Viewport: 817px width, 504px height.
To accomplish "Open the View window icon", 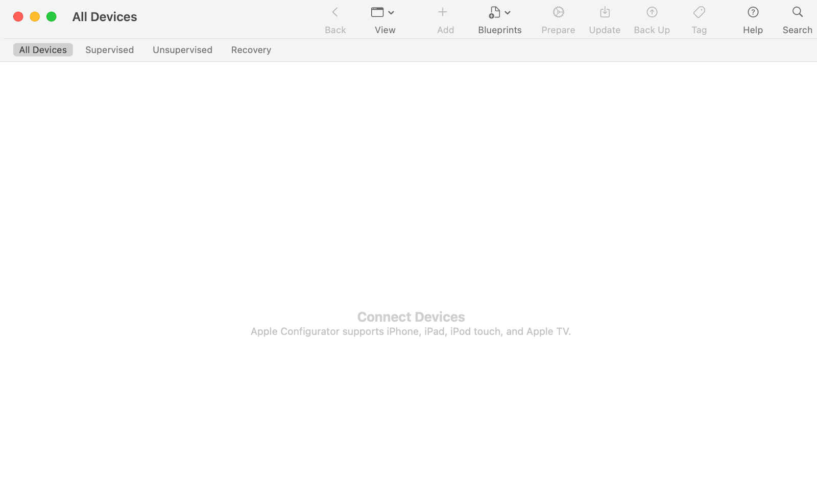I will (377, 12).
